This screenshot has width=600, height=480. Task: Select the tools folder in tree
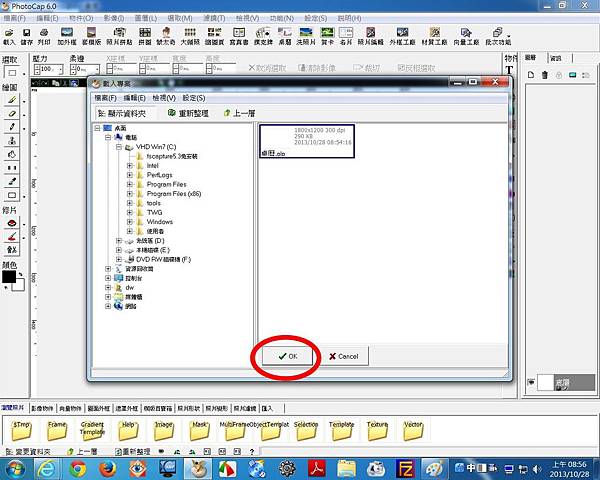point(154,203)
